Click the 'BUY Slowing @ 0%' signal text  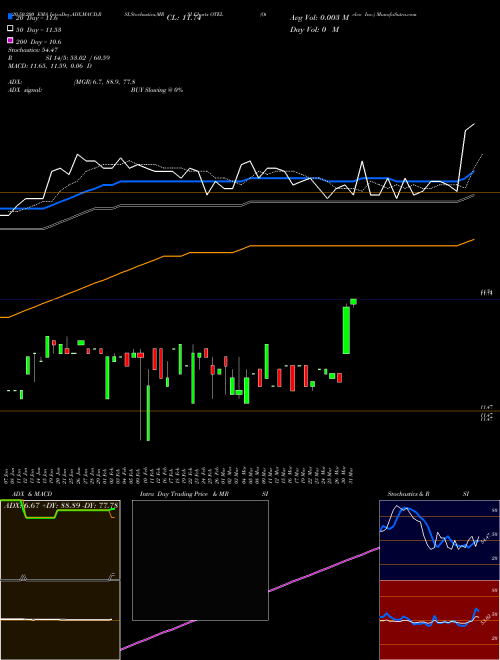pyautogui.click(x=157, y=90)
